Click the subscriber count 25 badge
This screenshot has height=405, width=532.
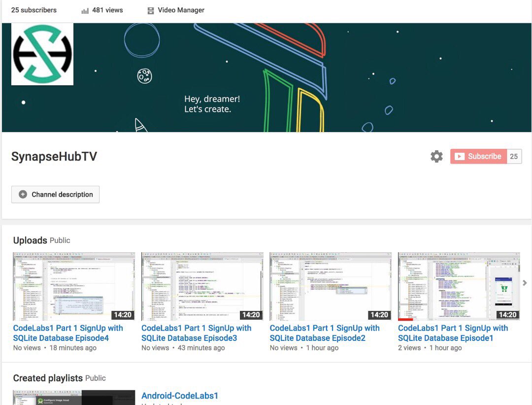pos(514,157)
